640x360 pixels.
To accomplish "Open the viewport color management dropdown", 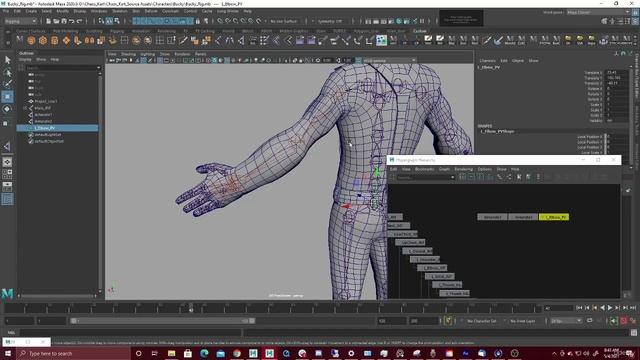I will pos(389,60).
